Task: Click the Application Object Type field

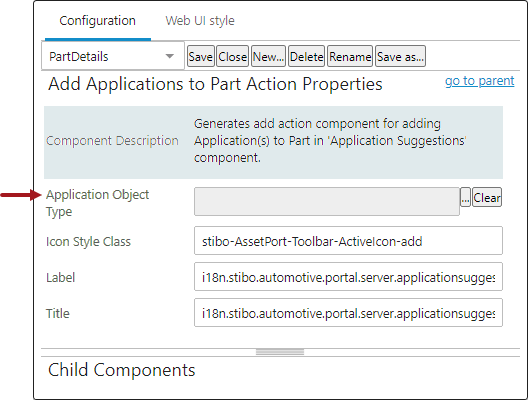Action: 327,201
